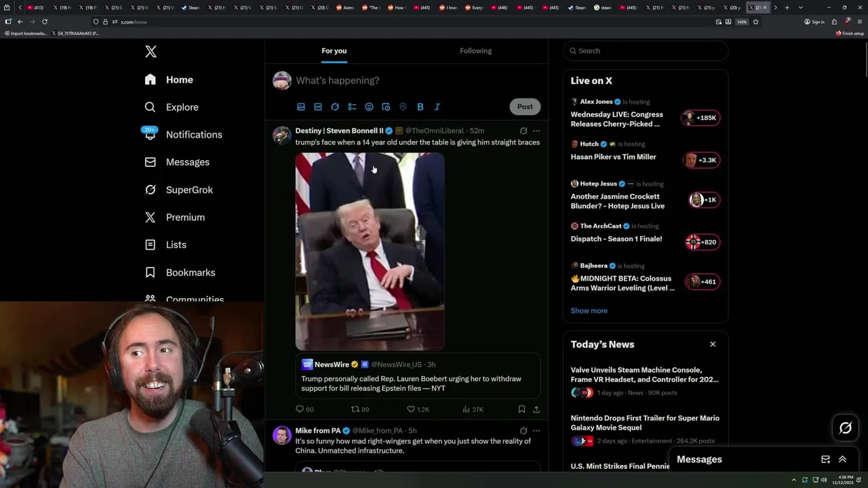The width and height of the screenshot is (868, 488).
Task: Open the more menu on Mike from PA's post
Action: [536, 430]
